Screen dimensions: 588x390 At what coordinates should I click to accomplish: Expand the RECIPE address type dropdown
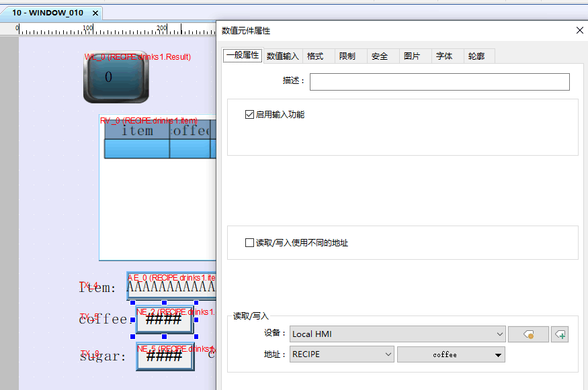coord(341,354)
